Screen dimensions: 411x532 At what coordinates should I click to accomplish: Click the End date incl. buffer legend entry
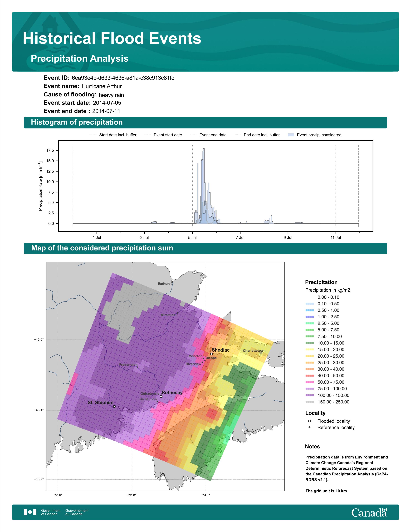tap(257, 135)
